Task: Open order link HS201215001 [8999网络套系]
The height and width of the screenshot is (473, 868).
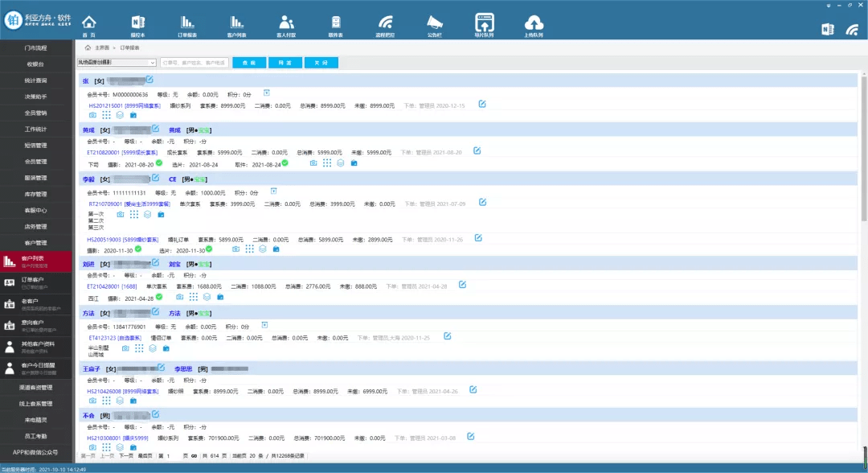Action: (x=125, y=106)
